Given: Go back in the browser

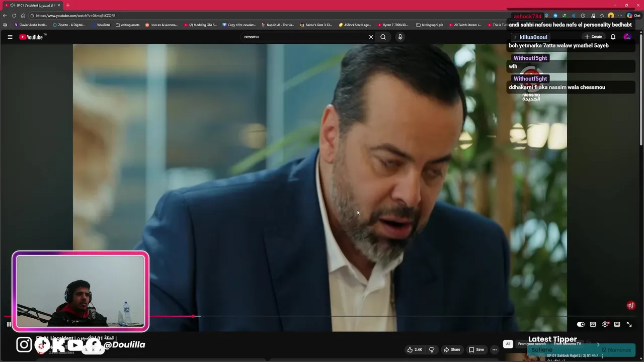Looking at the screenshot, I should (x=5, y=16).
